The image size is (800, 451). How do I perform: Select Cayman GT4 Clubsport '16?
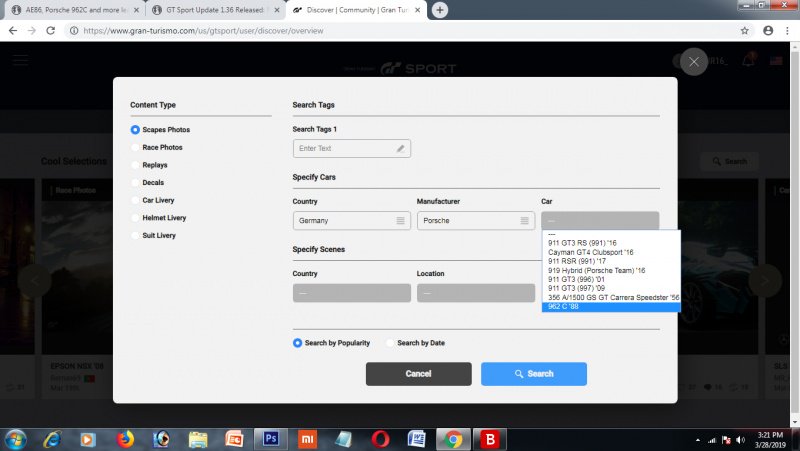pyautogui.click(x=611, y=253)
